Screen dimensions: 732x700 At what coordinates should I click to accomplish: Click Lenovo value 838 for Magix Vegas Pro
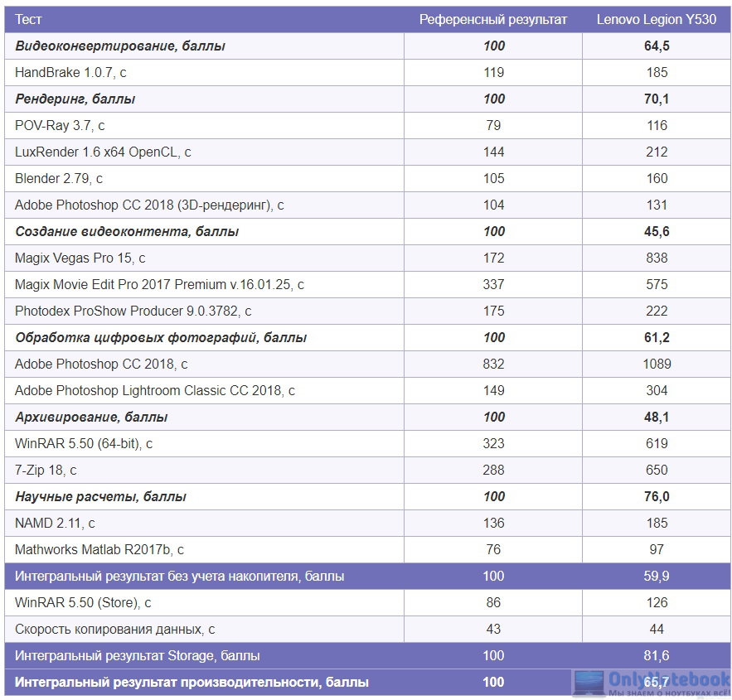click(657, 258)
